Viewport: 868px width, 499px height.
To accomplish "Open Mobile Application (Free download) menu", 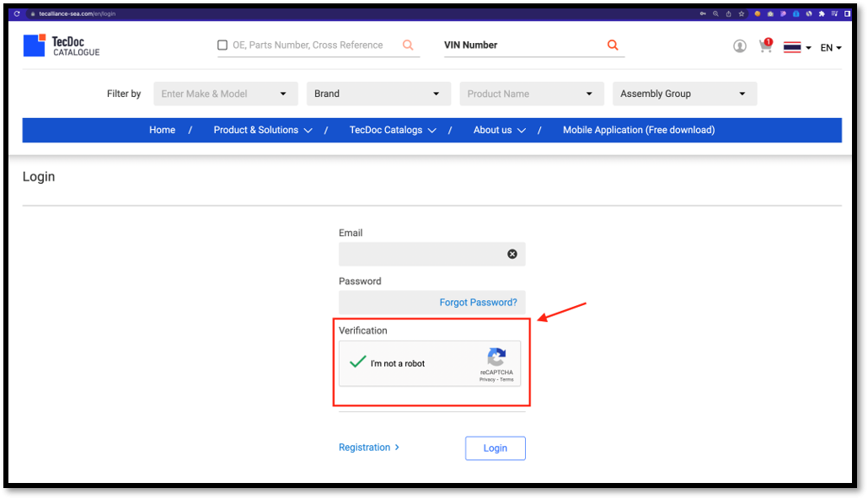I will (639, 130).
